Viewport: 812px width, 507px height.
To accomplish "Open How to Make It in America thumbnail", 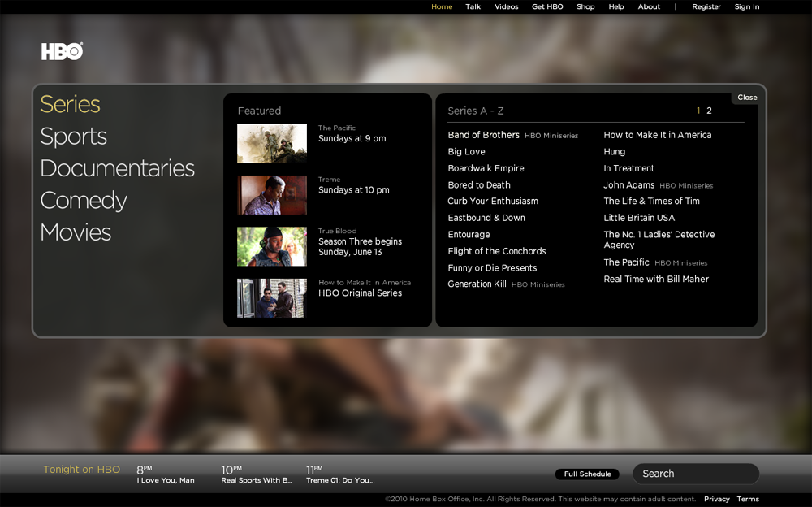I will (272, 298).
